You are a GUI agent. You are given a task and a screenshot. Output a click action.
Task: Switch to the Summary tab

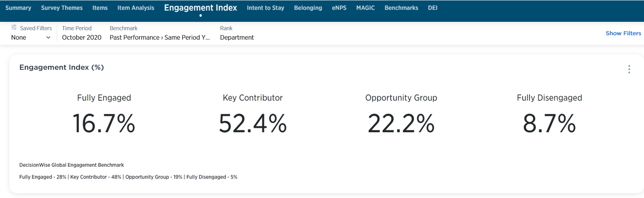click(18, 8)
